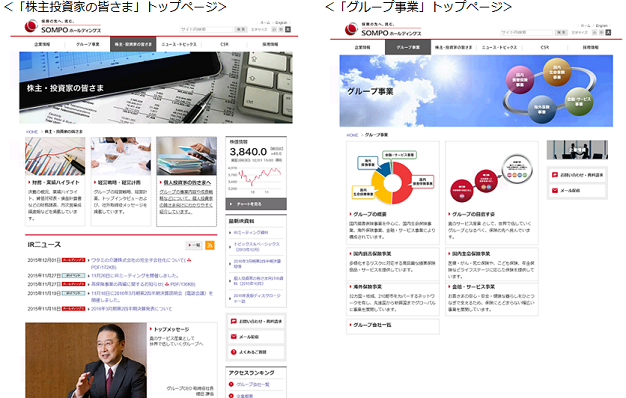Switch to the グループ事業 tab on the shareholder page
Screen dimensions: 626x398
pos(87,44)
